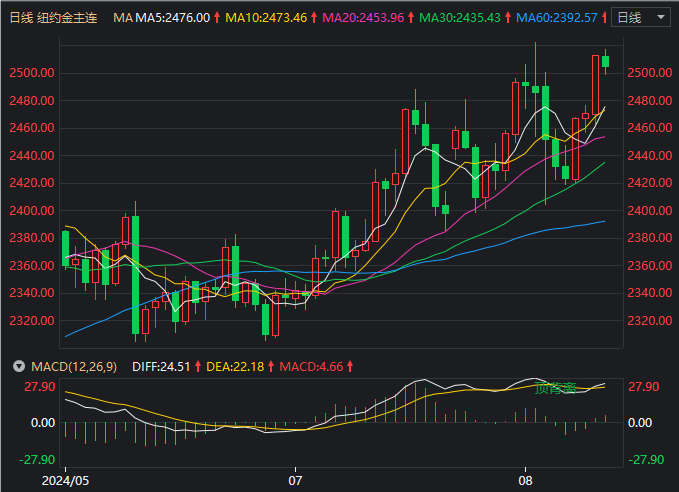Click the 日线 label at top left
679x492 pixels.
[x=21, y=18]
